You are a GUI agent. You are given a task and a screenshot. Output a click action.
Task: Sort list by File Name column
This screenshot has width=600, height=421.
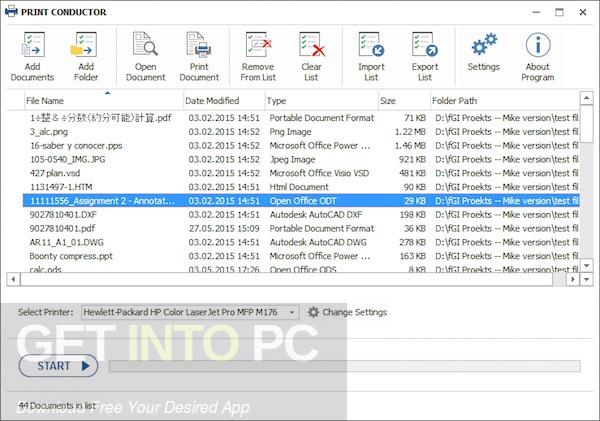(104, 101)
